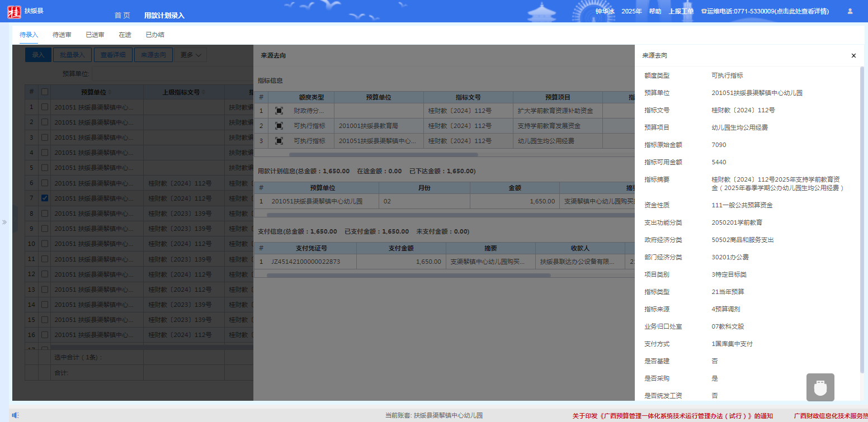Sort by 上级指标文号 column header arrows

(204, 92)
